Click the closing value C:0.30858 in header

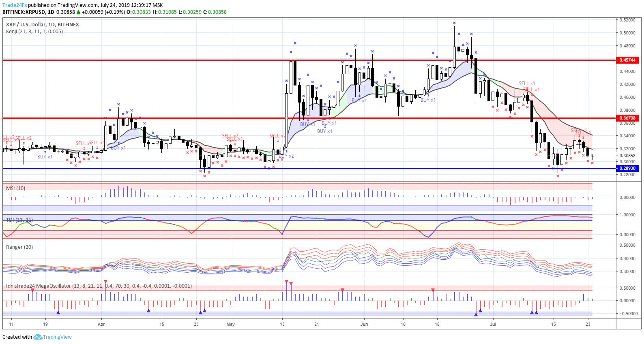pos(215,12)
